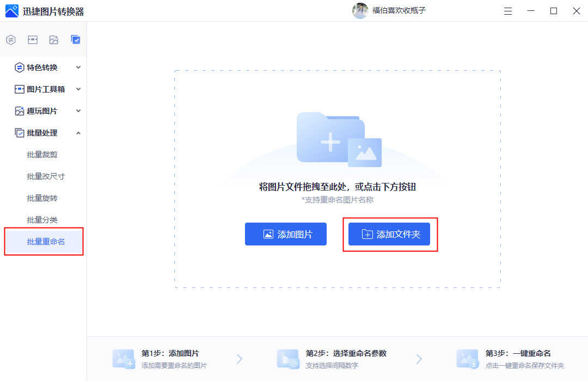Screen dimensions: 588x381
Task: Collapse the 批量处理 section chevron
Action: point(78,133)
